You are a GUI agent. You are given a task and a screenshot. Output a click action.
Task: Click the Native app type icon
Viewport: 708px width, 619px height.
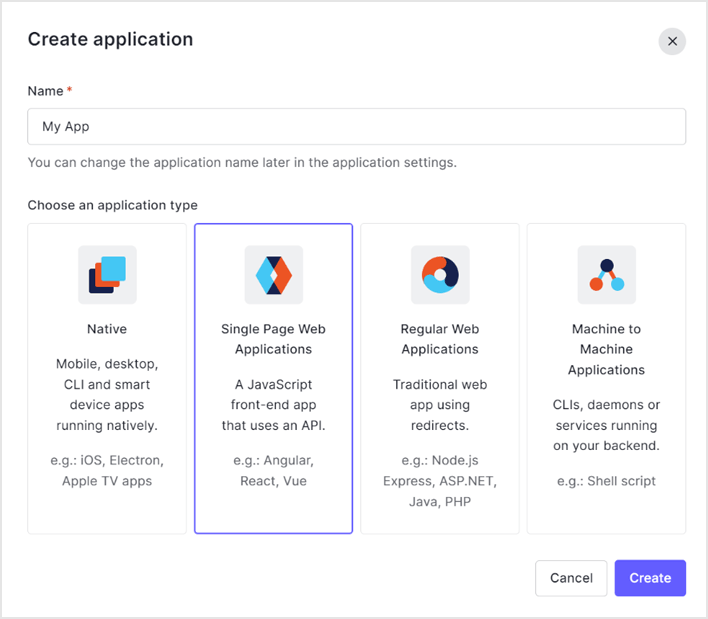tap(107, 274)
